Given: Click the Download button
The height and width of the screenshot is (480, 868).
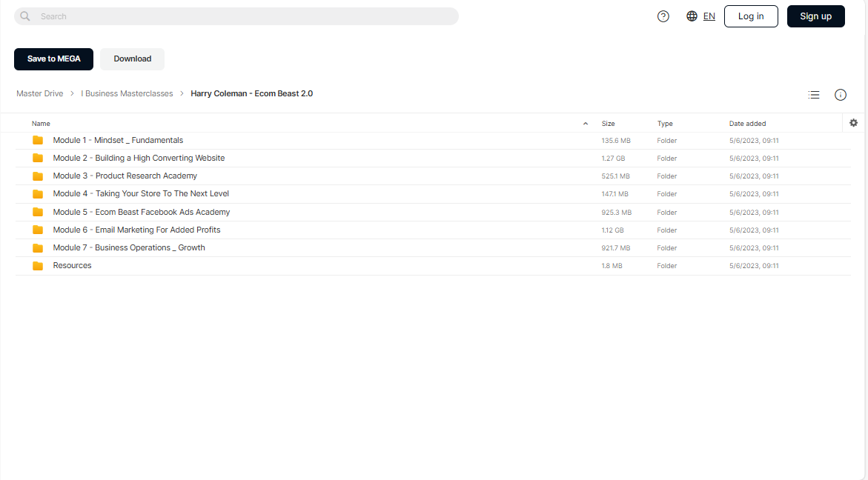Looking at the screenshot, I should pos(132,59).
